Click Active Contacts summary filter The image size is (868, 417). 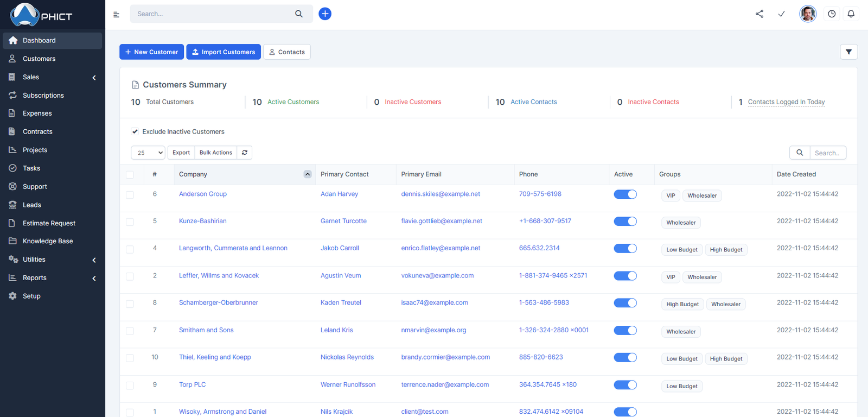[534, 102]
